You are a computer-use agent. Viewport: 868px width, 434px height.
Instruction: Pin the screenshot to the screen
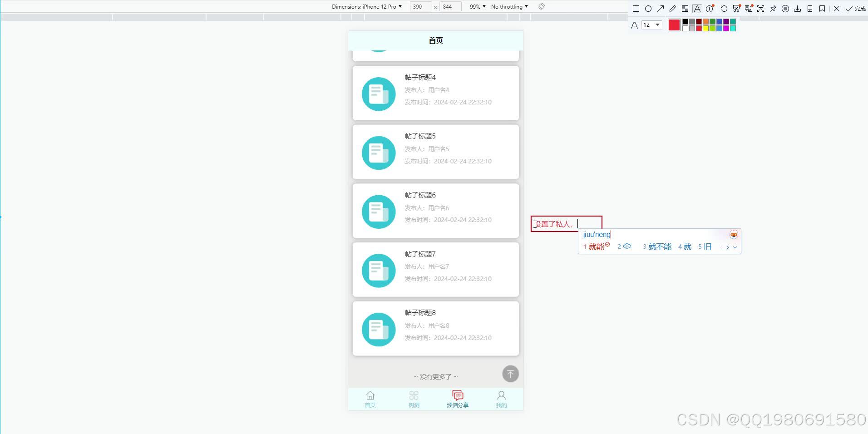tap(773, 9)
